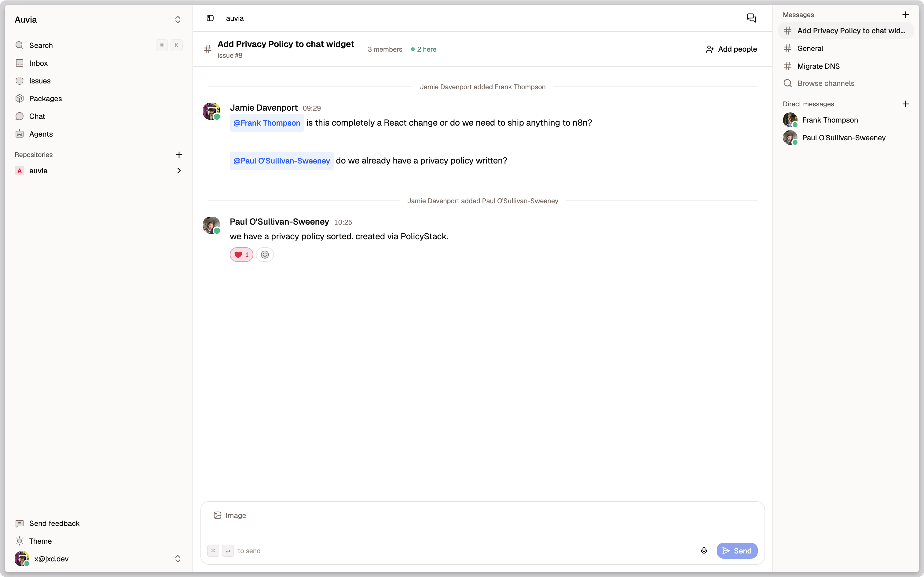
Task: Select Add Privacy Policy to chat widget channel
Action: 846,31
